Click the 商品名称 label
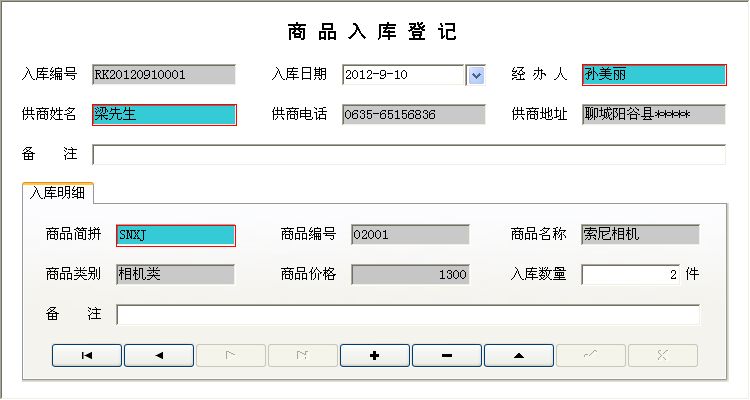750x400 pixels. point(539,234)
